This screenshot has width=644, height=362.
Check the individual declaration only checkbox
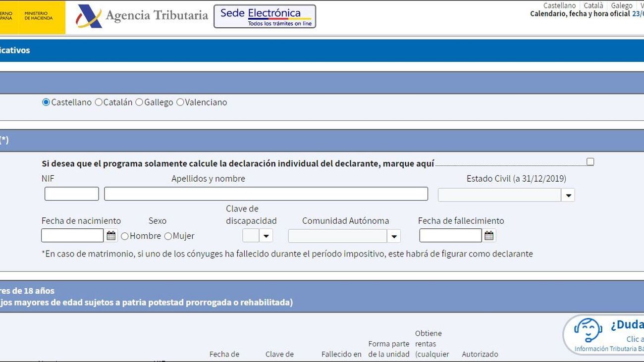click(x=590, y=162)
